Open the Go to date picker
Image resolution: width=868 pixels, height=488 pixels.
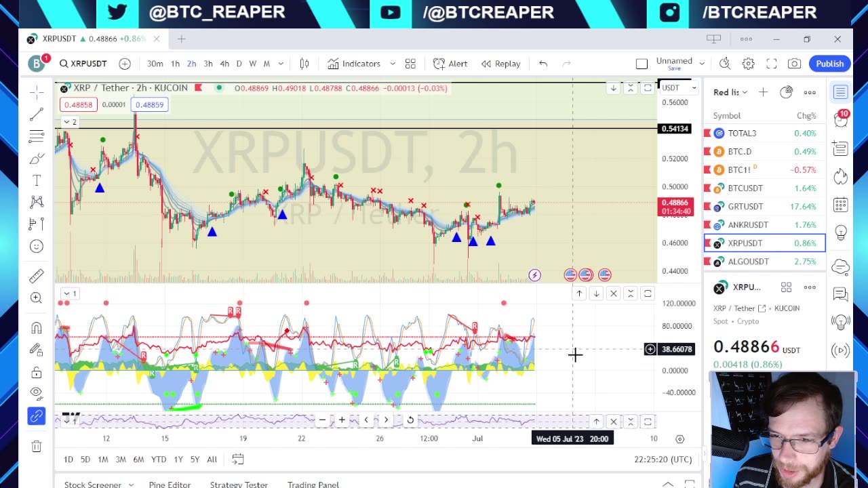coord(237,460)
